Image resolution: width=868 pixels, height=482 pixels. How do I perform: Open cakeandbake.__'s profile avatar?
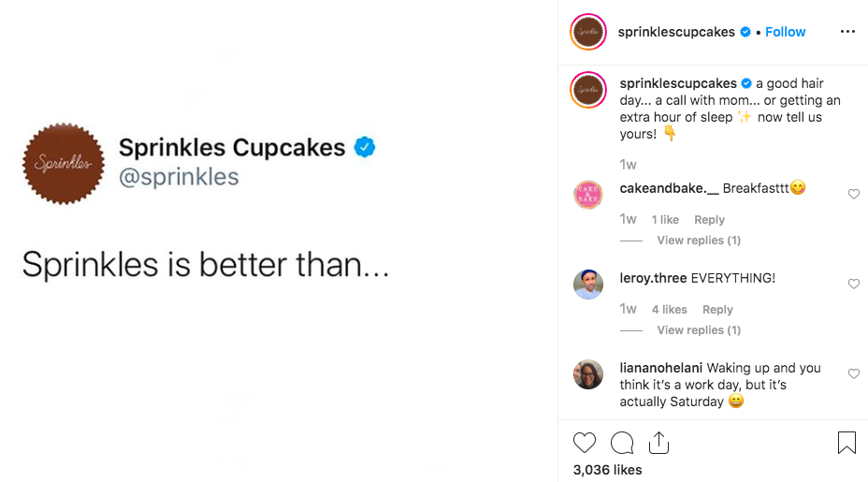[588, 195]
